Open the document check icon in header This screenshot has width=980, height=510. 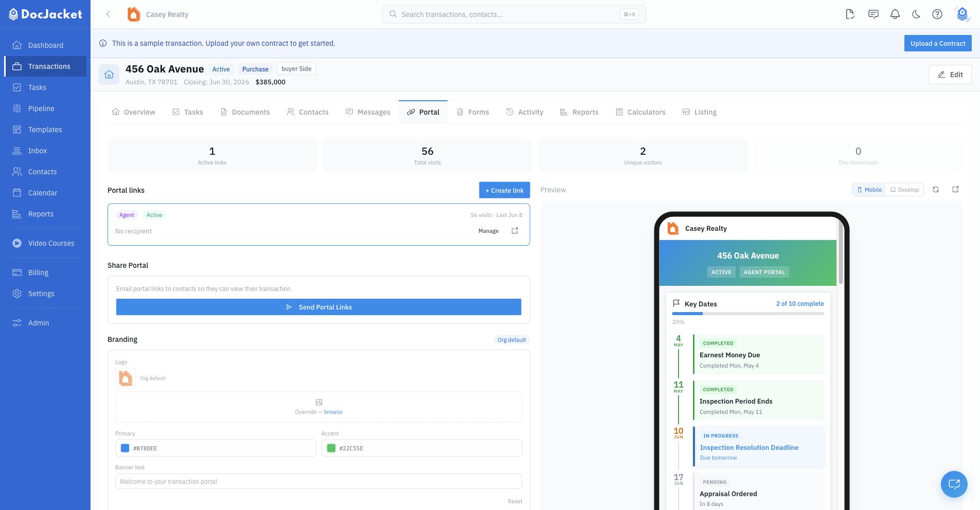point(850,14)
